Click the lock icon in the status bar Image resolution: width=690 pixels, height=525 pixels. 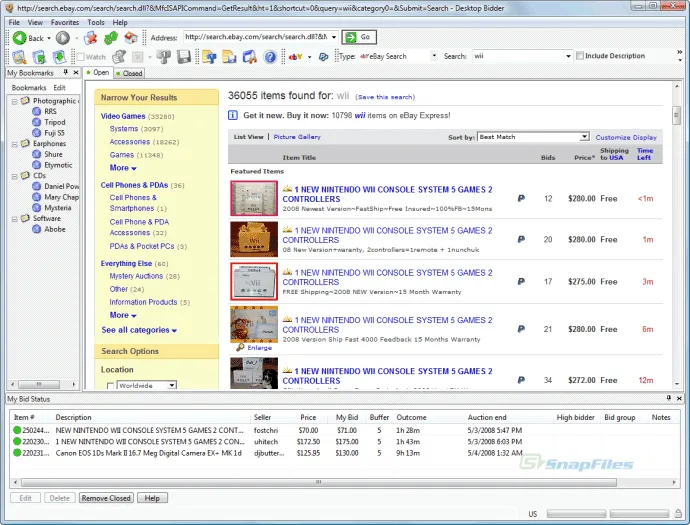pyautogui.click(x=678, y=514)
